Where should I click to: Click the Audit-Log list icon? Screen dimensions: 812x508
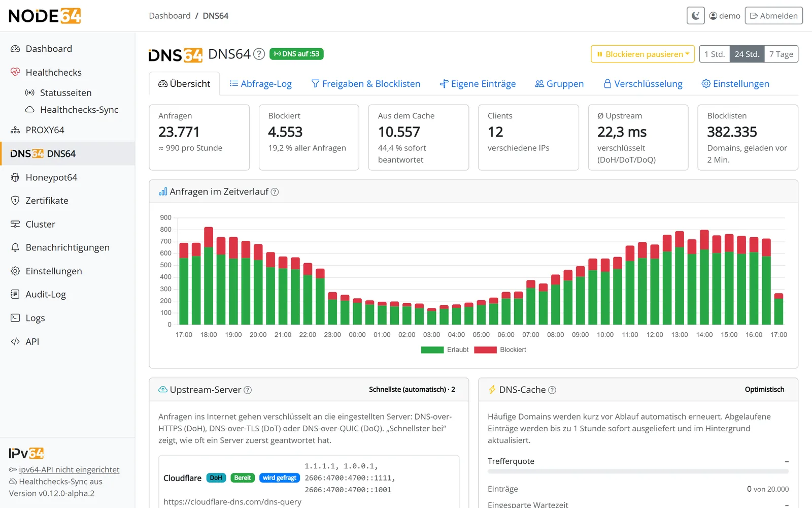coord(15,294)
